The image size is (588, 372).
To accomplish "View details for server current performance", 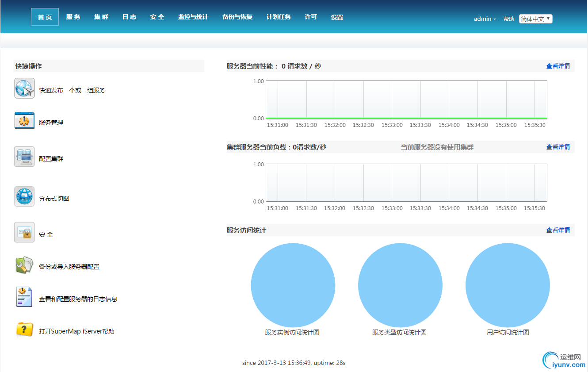I will (558, 66).
